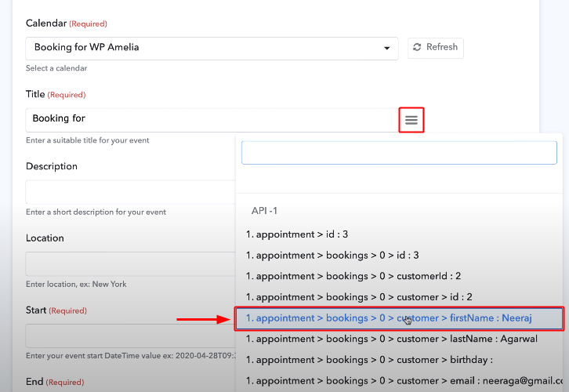Open the hamburger menu beside Title field

point(411,120)
